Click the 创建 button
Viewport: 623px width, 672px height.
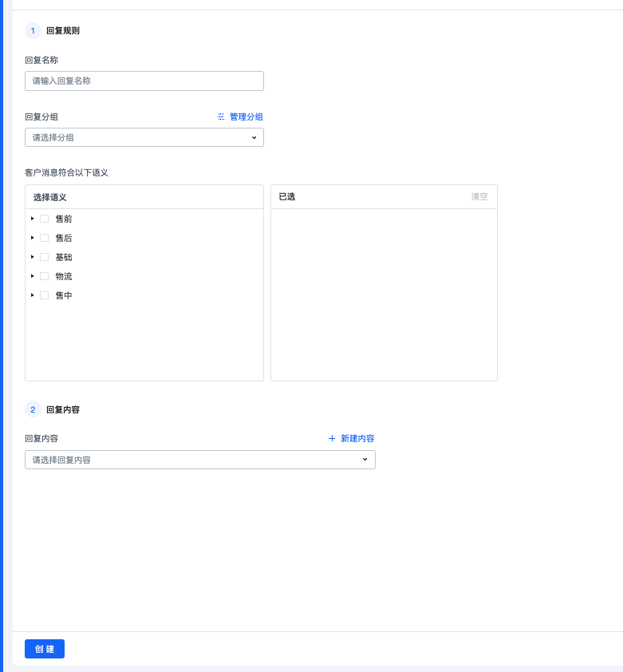click(45, 649)
